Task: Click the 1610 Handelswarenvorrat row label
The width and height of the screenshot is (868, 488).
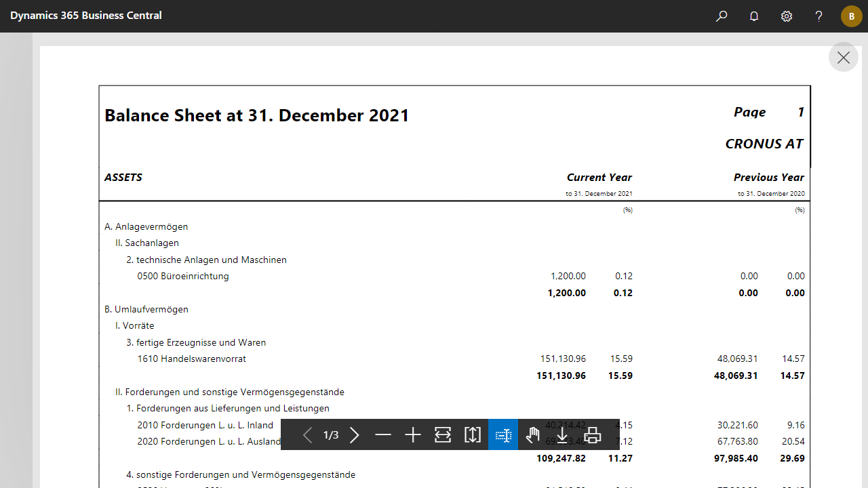Action: [191, 359]
